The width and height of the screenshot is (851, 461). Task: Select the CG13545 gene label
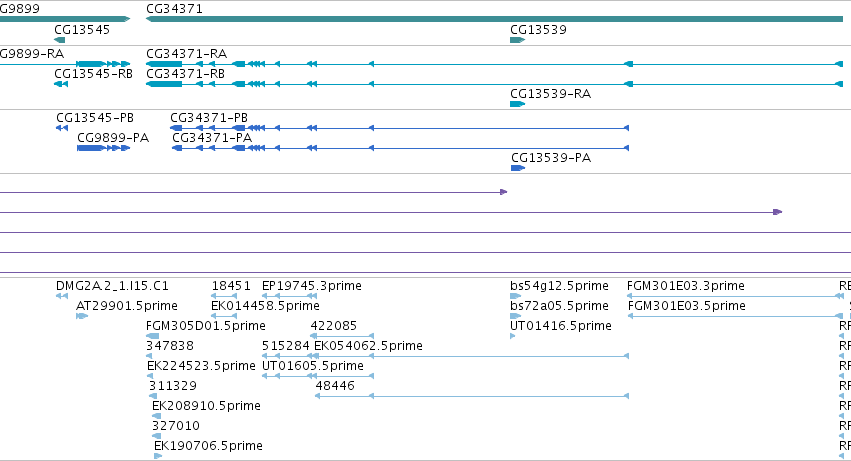[82, 29]
